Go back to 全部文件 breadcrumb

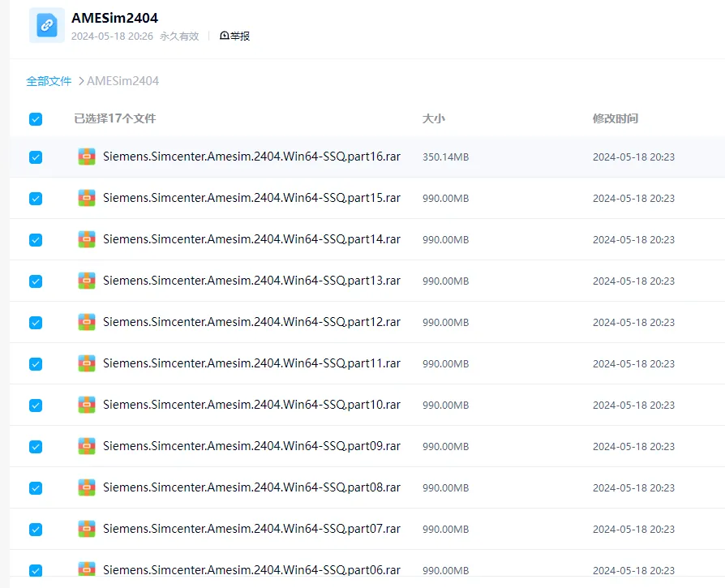pos(49,81)
